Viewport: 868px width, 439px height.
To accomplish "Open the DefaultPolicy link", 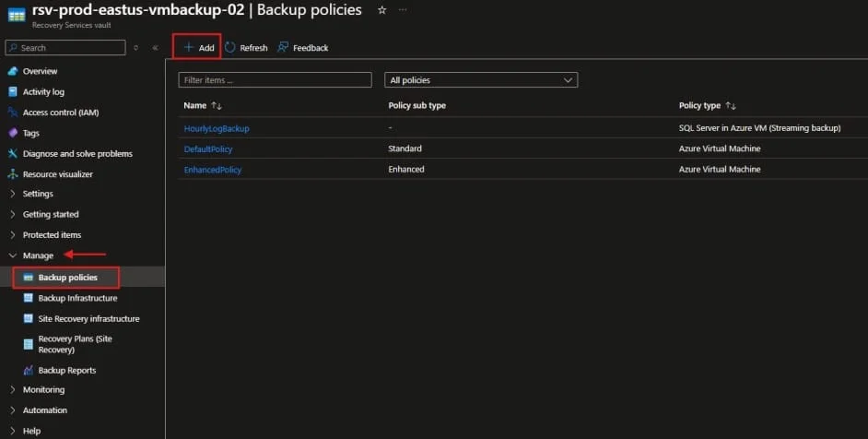I will [208, 148].
